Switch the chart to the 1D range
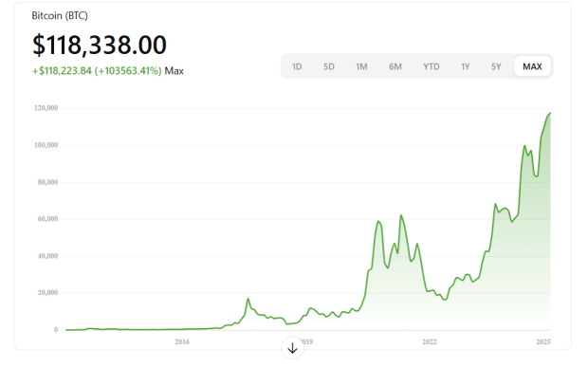Screen dimensions: 588x367 pos(297,66)
